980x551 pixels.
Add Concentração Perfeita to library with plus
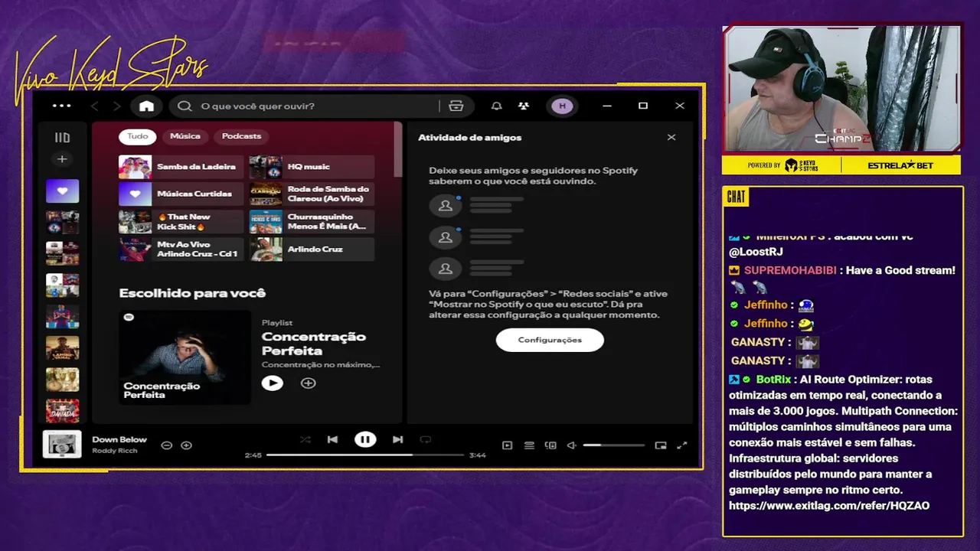[308, 383]
